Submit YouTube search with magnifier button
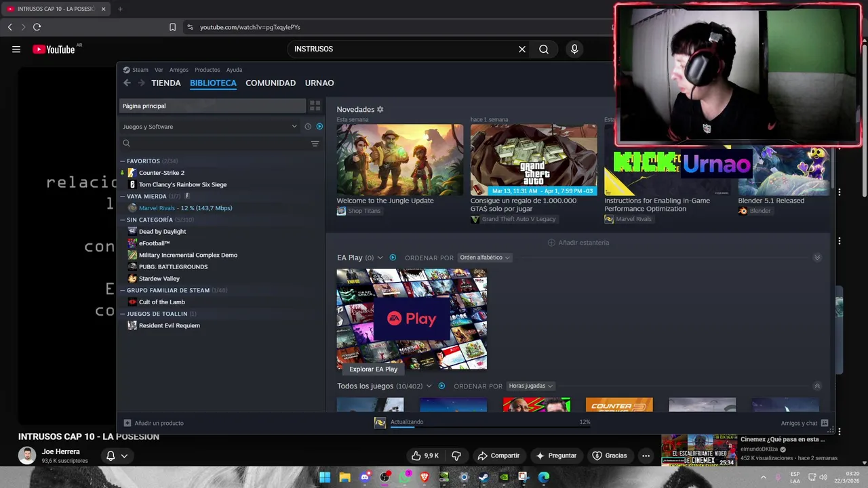Screen dimensions: 868x488 (544, 49)
